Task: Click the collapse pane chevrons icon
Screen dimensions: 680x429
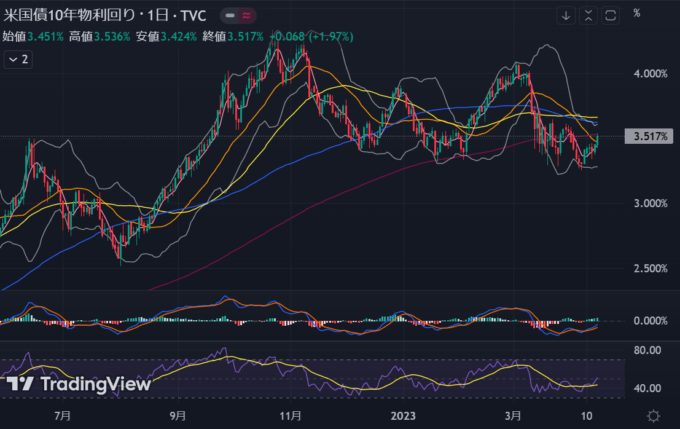Action: coord(587,15)
